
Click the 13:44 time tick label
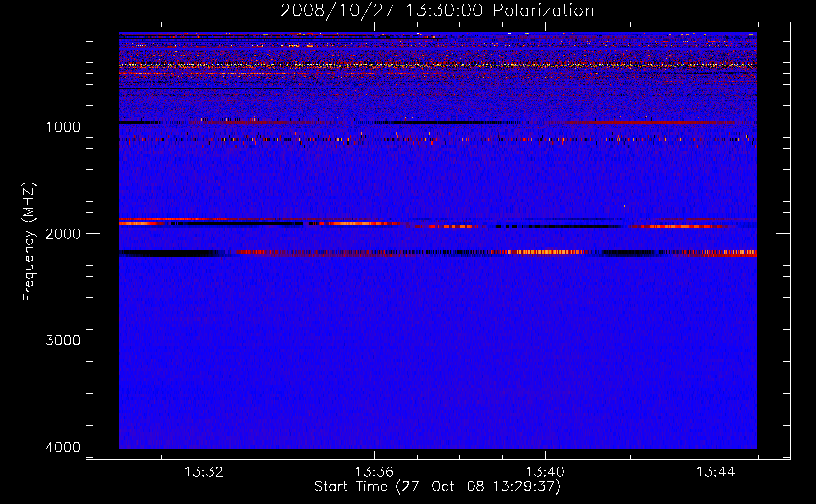point(716,472)
